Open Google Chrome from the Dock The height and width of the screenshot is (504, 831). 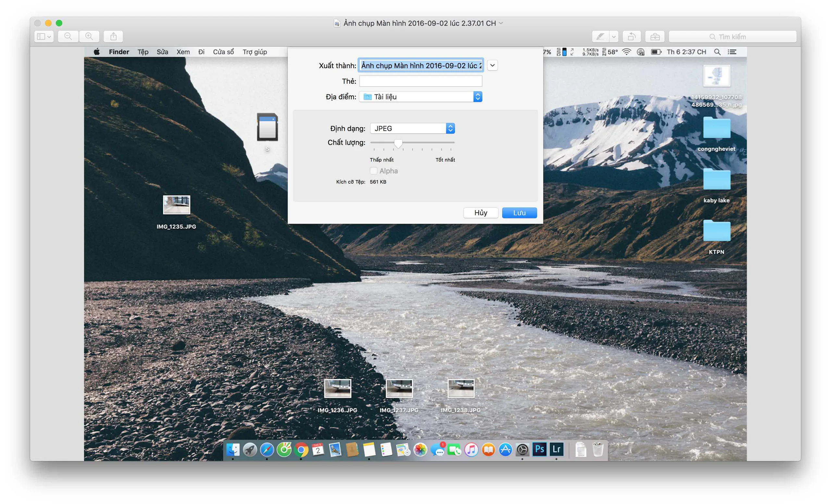301,450
